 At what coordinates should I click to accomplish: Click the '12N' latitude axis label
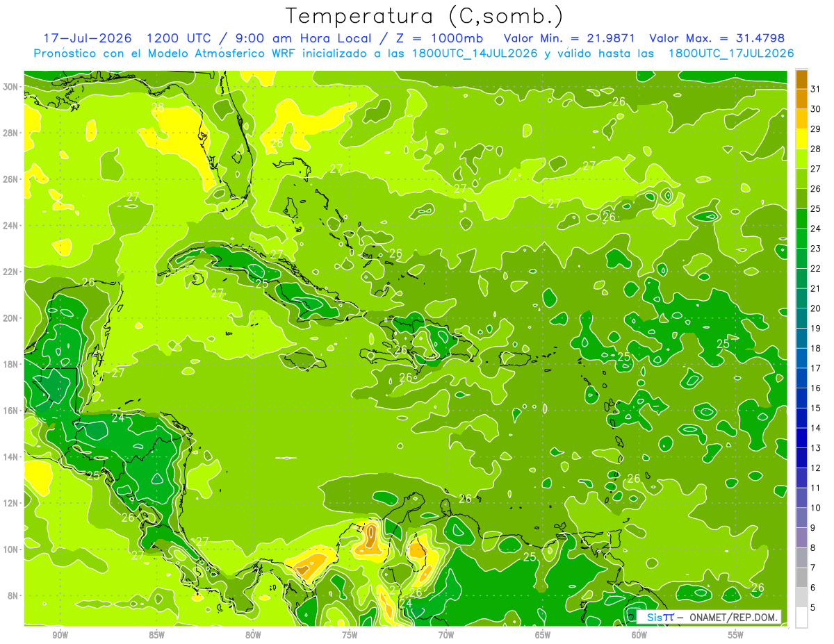click(12, 503)
